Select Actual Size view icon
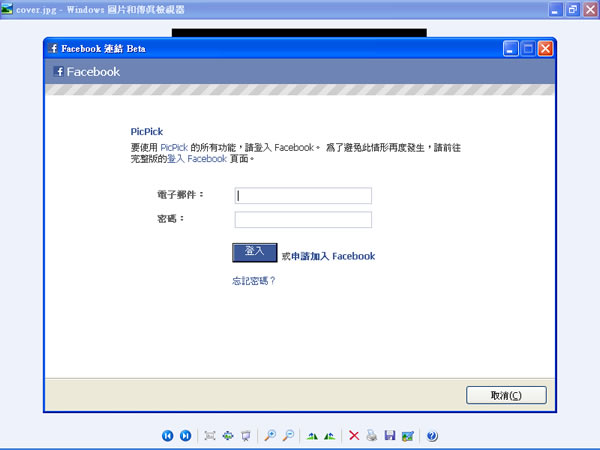 point(228,435)
